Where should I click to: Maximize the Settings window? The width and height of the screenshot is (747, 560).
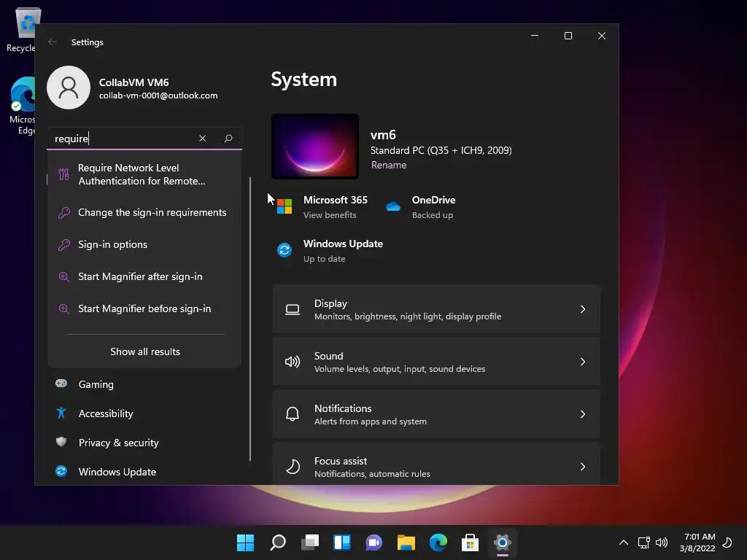(x=568, y=36)
